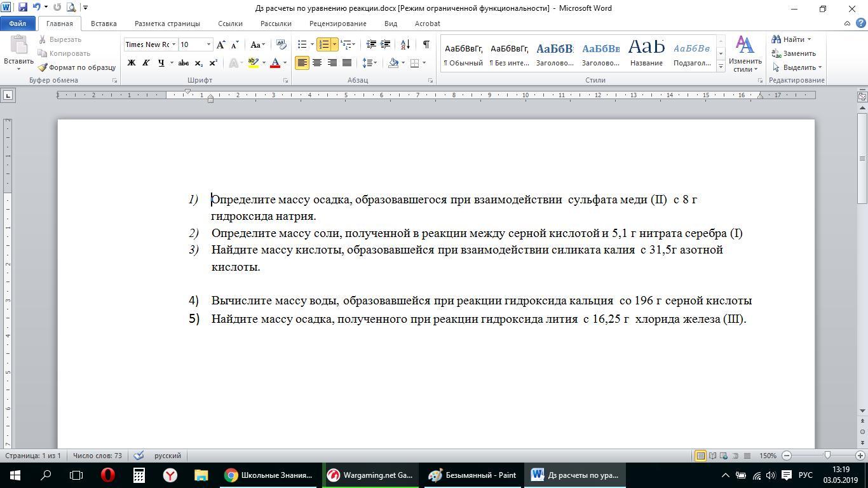Open Paint from the Windows taskbar

click(x=471, y=475)
